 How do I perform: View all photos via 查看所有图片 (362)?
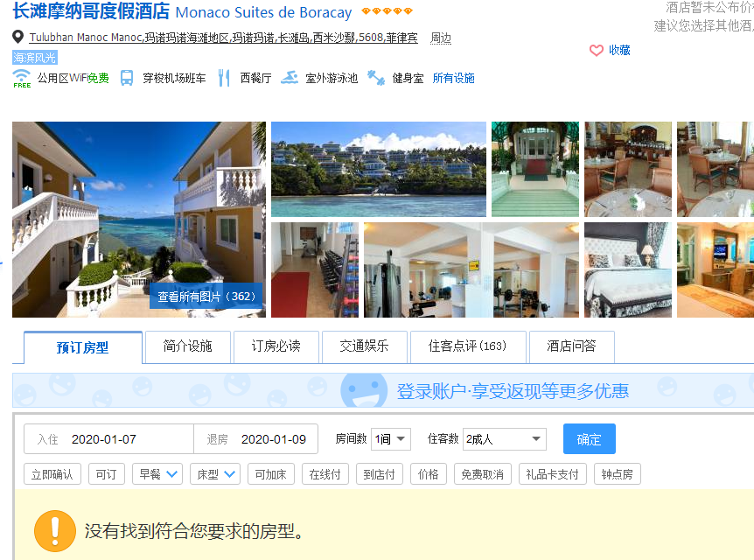[206, 297]
